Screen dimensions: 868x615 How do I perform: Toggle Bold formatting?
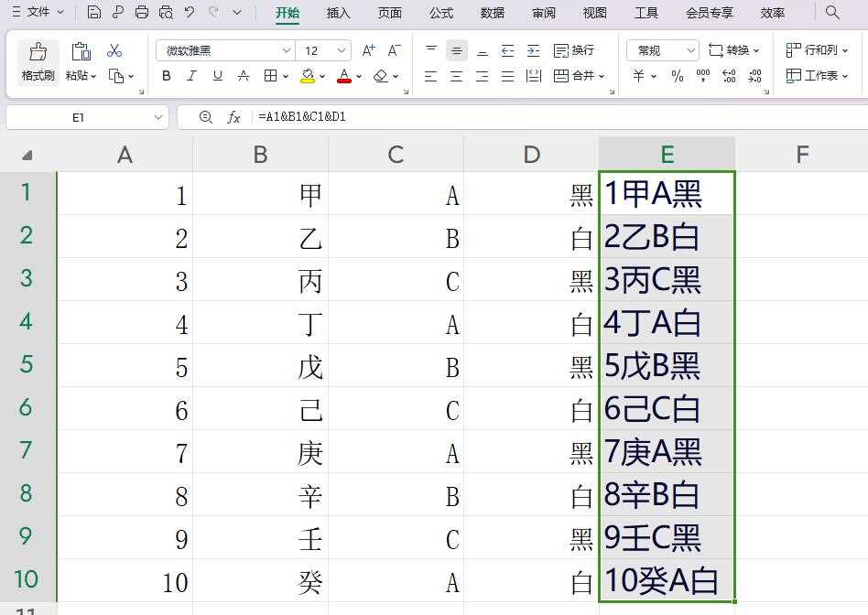(166, 75)
